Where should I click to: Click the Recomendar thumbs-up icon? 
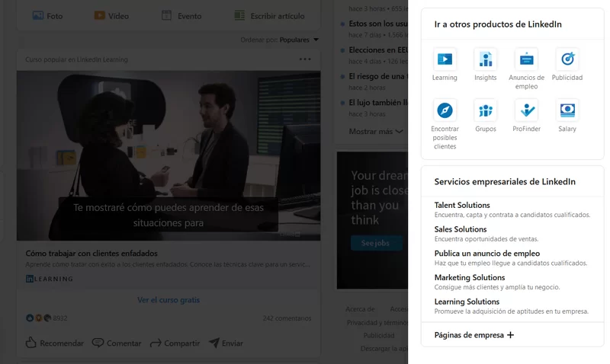click(30, 343)
